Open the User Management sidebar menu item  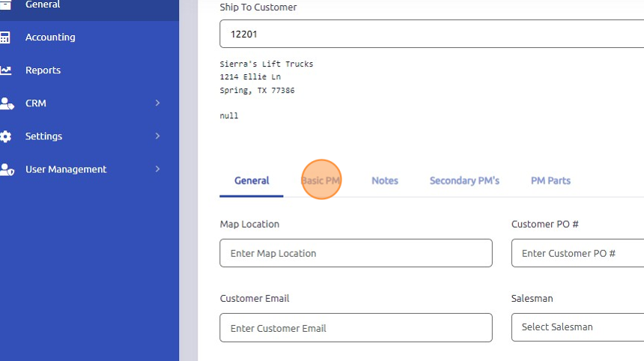(89, 169)
